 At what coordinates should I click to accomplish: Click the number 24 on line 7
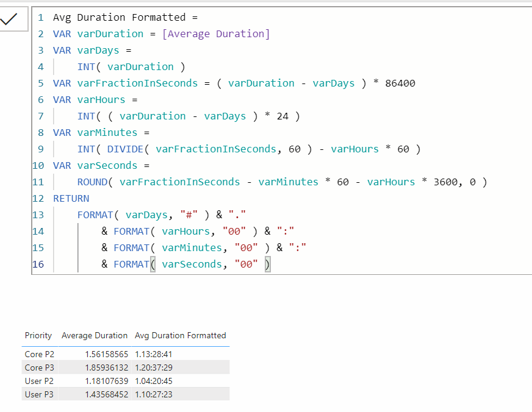pyautogui.click(x=282, y=116)
